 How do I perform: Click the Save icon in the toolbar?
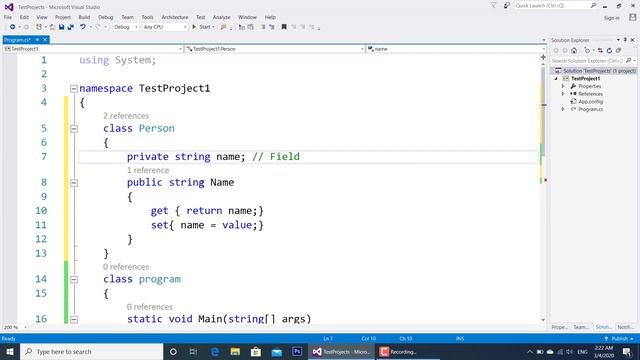[61, 27]
